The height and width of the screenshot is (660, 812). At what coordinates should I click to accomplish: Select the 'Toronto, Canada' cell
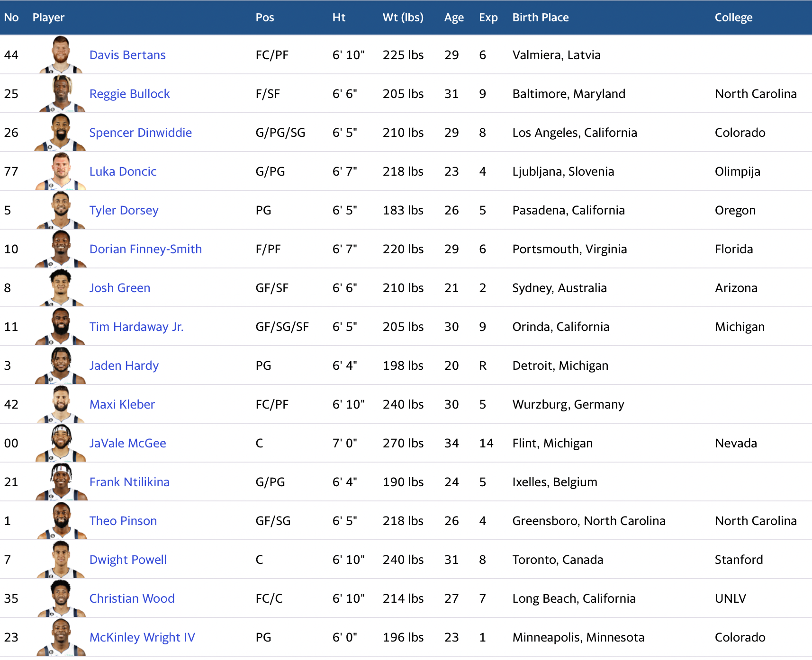tap(558, 560)
